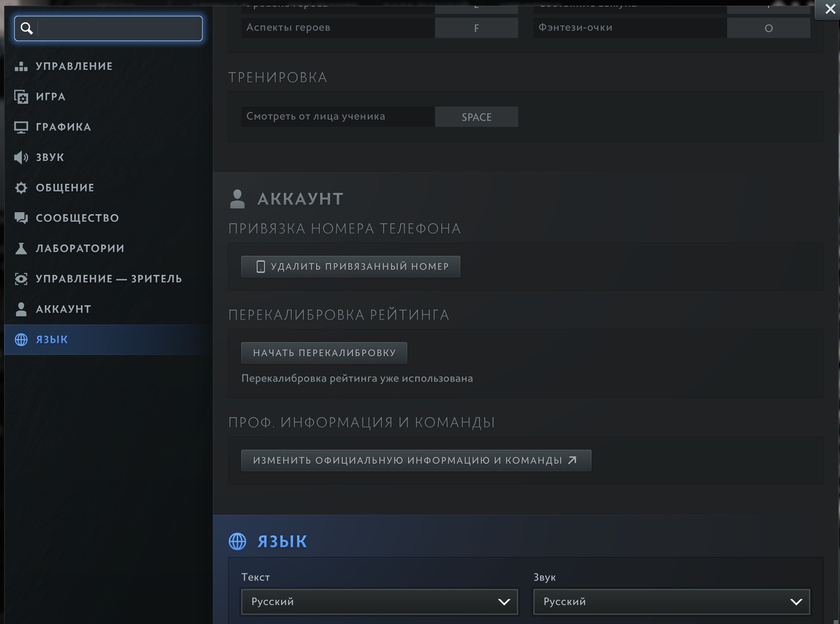Switch to the Аккаунт sidebar section
840x624 pixels.
pos(64,309)
